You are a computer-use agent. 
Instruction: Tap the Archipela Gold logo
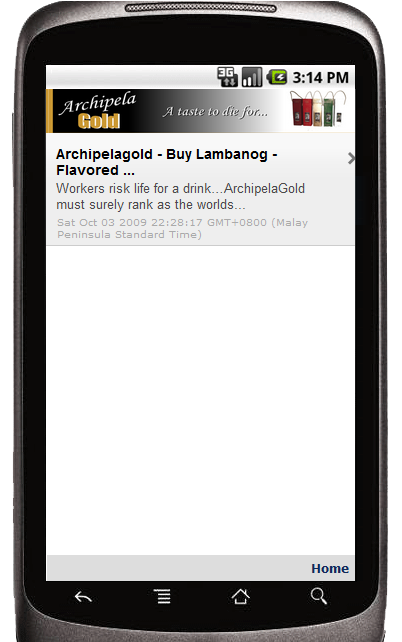point(97,111)
